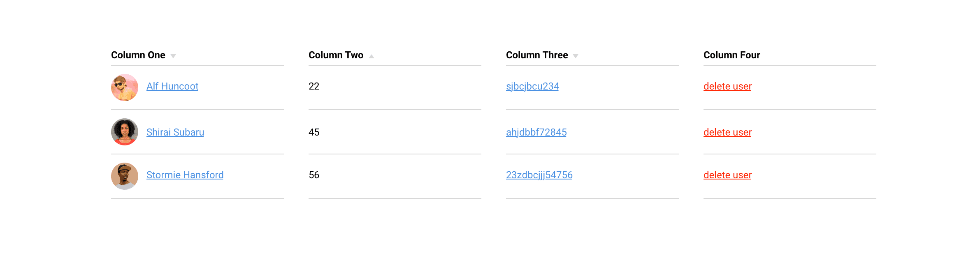
Task: Sort by Column One arrow
Action: [173, 56]
